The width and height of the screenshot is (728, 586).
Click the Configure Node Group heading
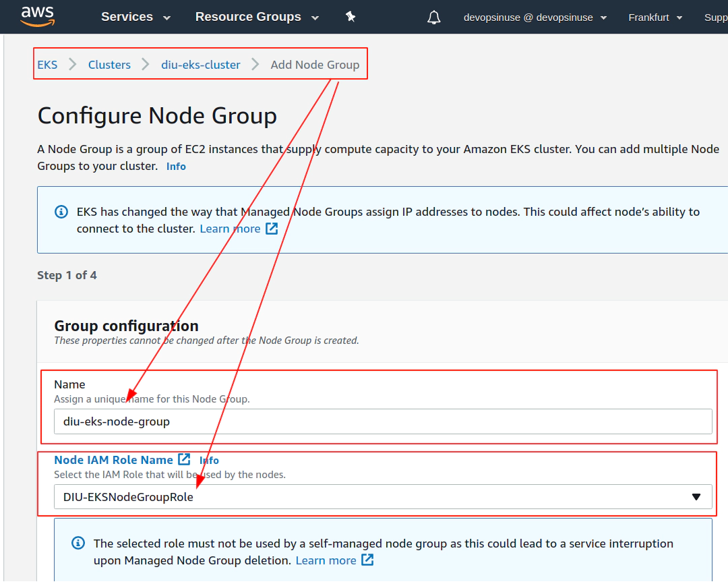pos(157,115)
